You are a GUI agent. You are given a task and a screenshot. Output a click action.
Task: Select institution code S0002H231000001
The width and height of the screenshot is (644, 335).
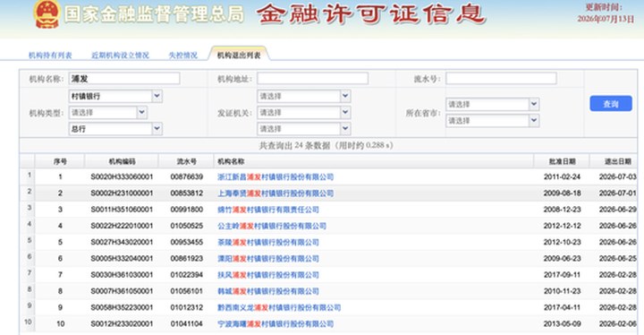click(122, 193)
